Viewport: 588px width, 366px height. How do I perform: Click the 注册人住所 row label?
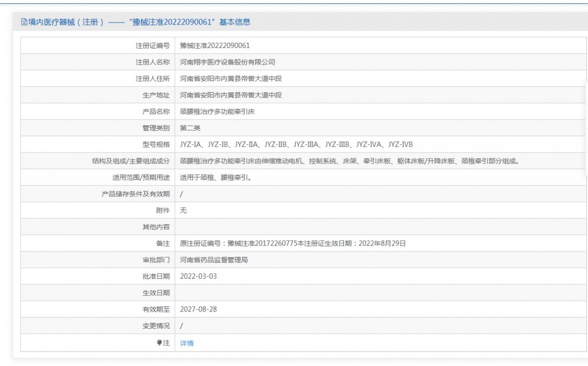(x=152, y=78)
